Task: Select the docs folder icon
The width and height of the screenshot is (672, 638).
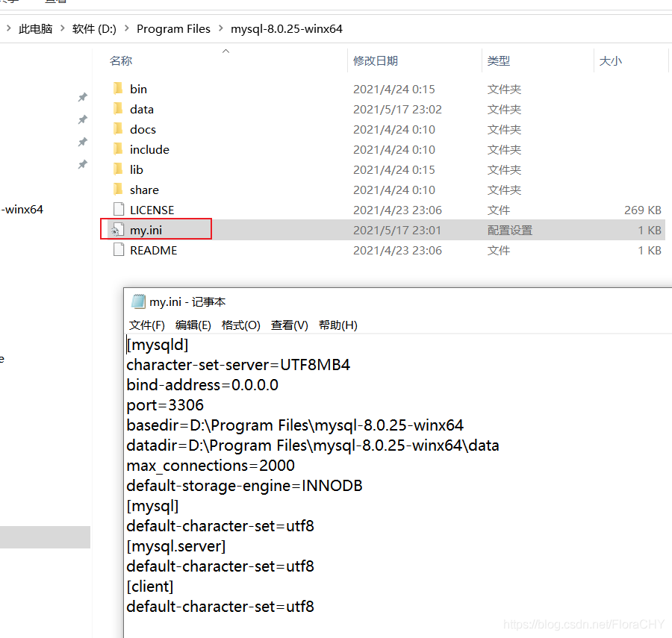Action: tap(118, 129)
